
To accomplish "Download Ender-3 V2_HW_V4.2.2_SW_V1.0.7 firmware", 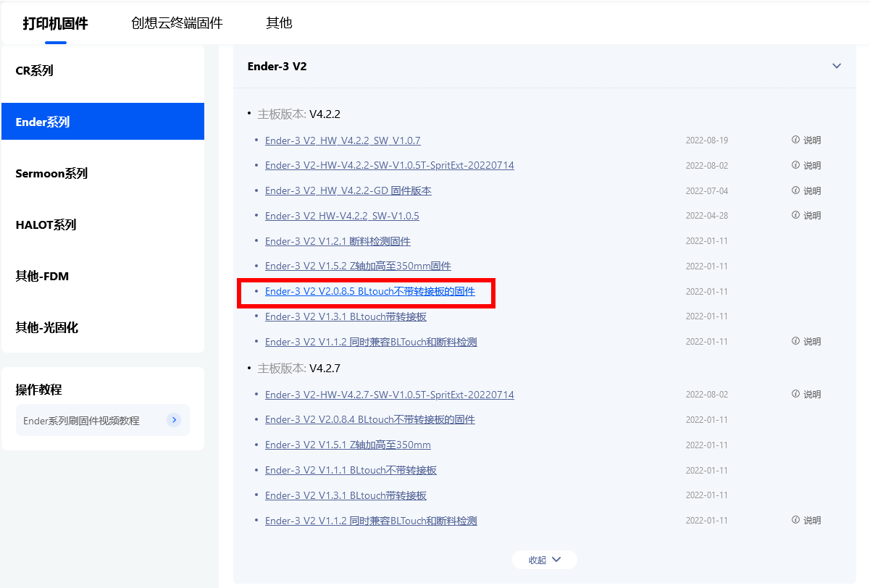I will [343, 140].
